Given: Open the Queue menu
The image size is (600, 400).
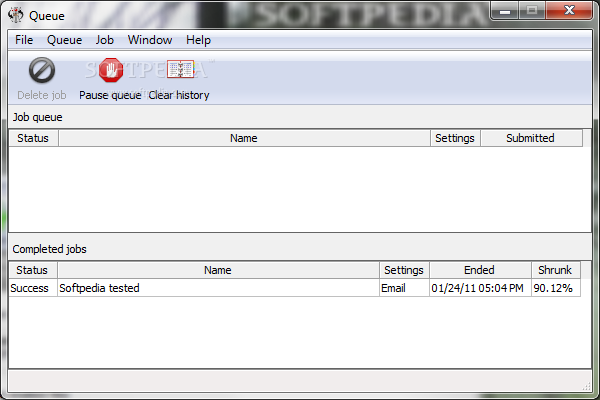Looking at the screenshot, I should click(64, 40).
